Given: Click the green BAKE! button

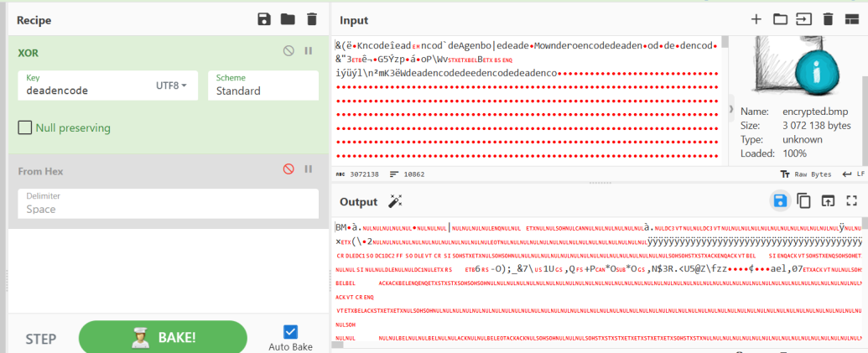Looking at the screenshot, I should (x=163, y=337).
